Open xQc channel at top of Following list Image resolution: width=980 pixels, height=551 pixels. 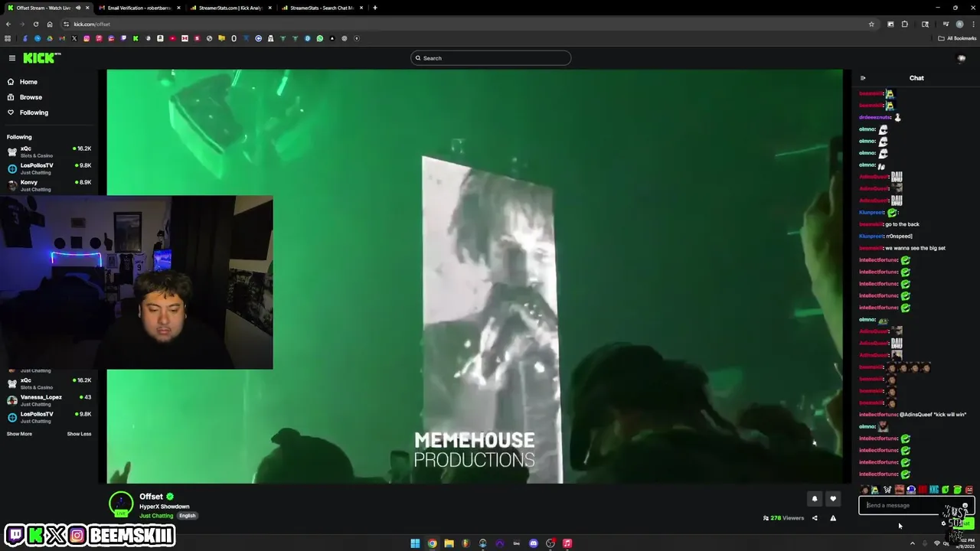[x=49, y=152]
